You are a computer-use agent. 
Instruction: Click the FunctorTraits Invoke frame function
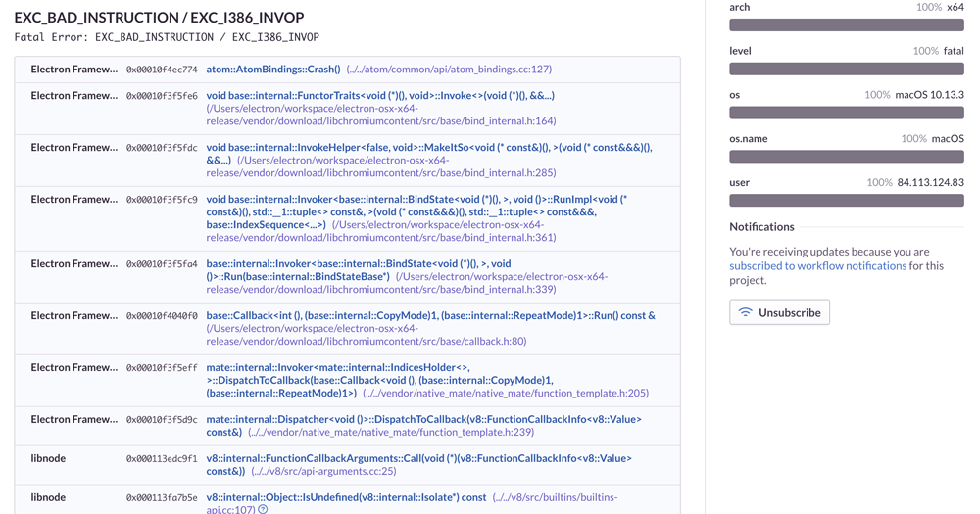tap(380, 96)
